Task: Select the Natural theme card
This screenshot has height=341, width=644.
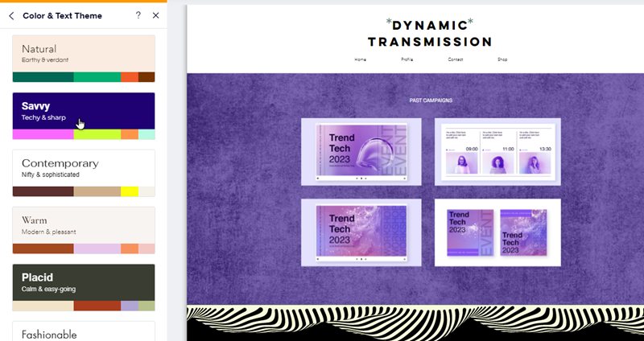Action: tap(84, 53)
